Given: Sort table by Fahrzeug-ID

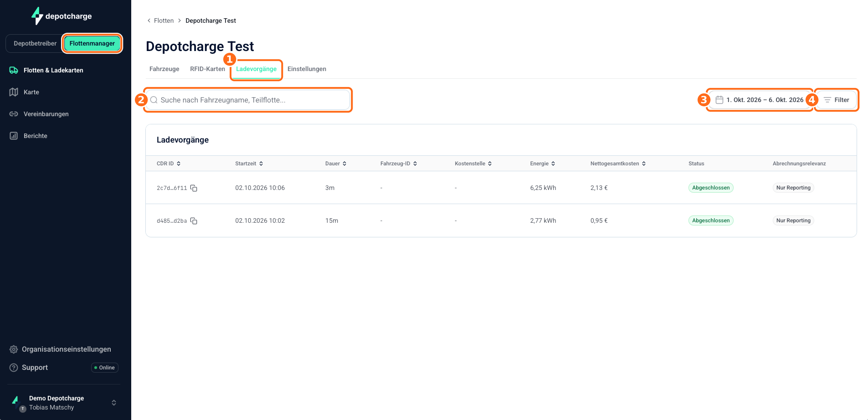Looking at the screenshot, I should (399, 164).
